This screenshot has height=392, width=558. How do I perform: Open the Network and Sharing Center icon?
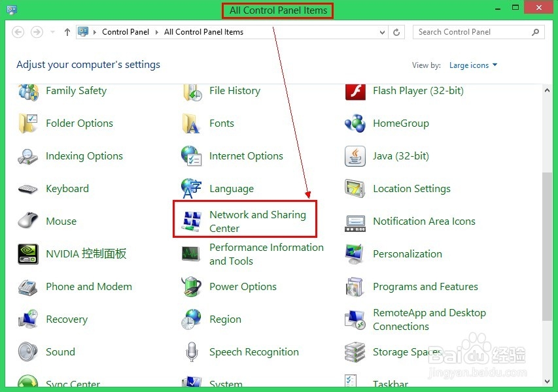click(192, 221)
